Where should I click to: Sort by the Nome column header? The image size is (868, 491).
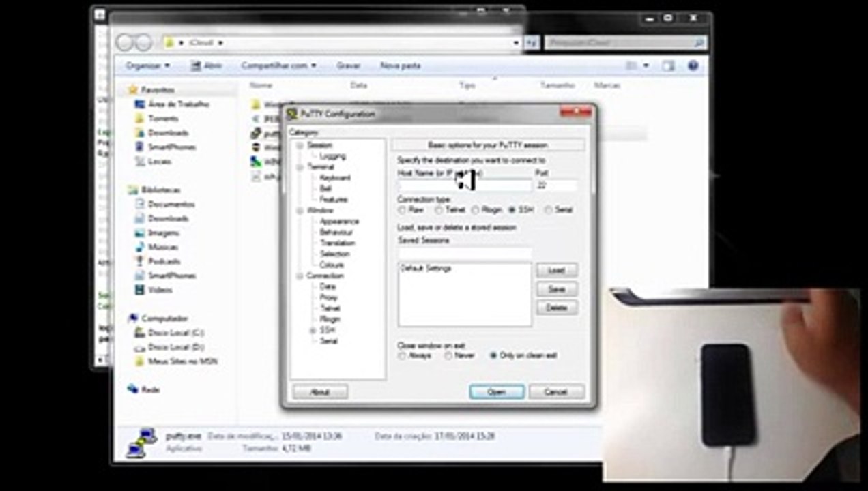[261, 85]
